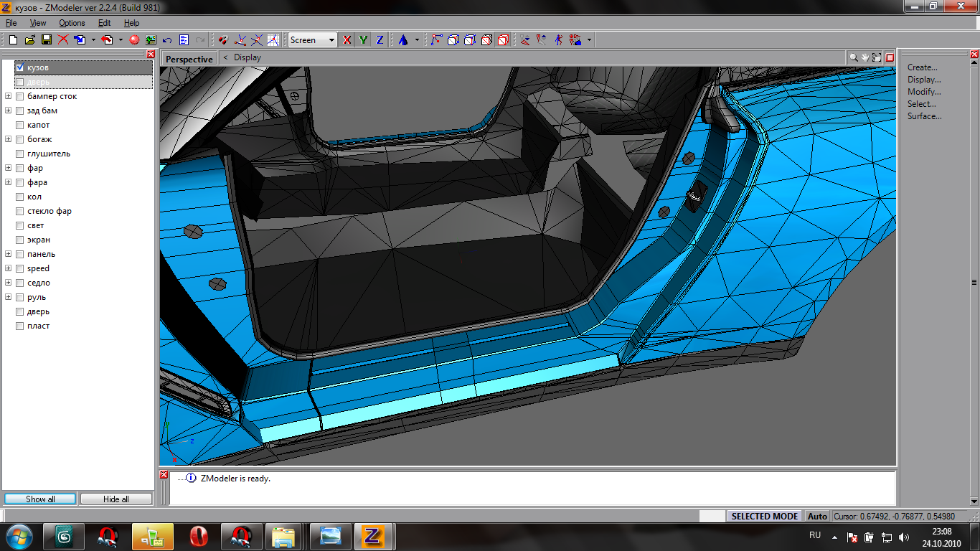Expand the панель tree node
Viewport: 980px width, 551px height.
coord(8,254)
